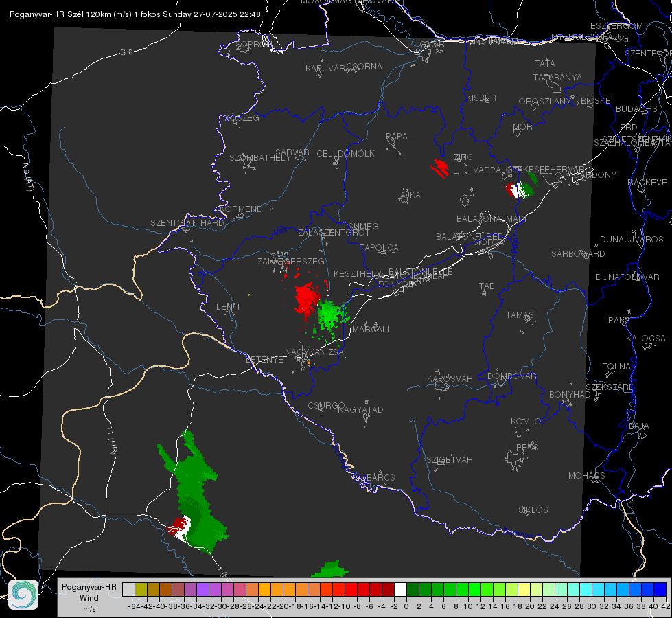Viewport: 672px width, 618px height.
Task: Click the KÖRMEND town label
Action: pos(242,209)
